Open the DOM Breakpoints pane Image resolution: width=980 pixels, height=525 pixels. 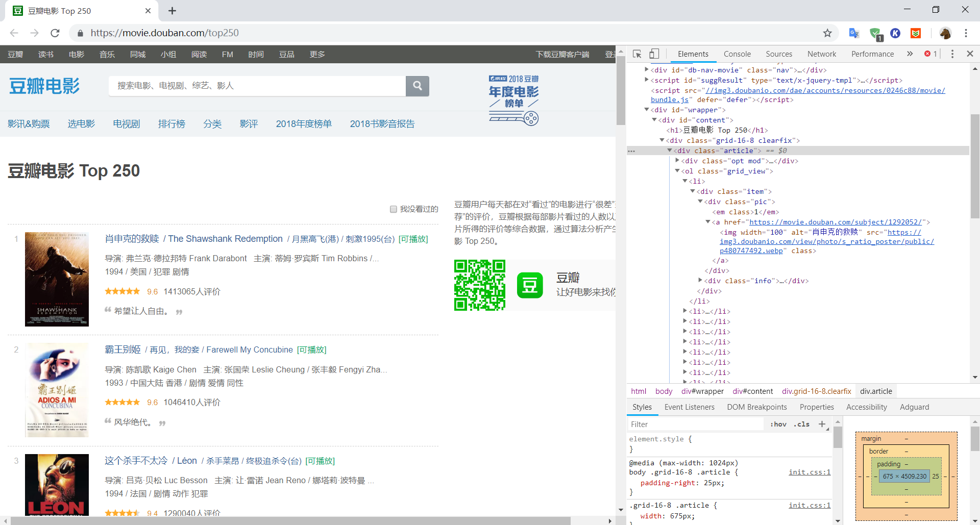tap(757, 407)
